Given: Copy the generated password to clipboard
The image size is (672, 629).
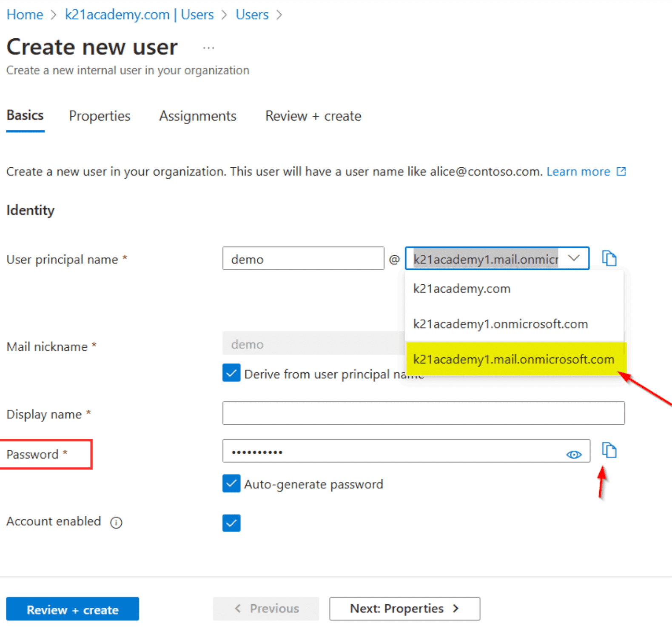Looking at the screenshot, I should [x=609, y=450].
